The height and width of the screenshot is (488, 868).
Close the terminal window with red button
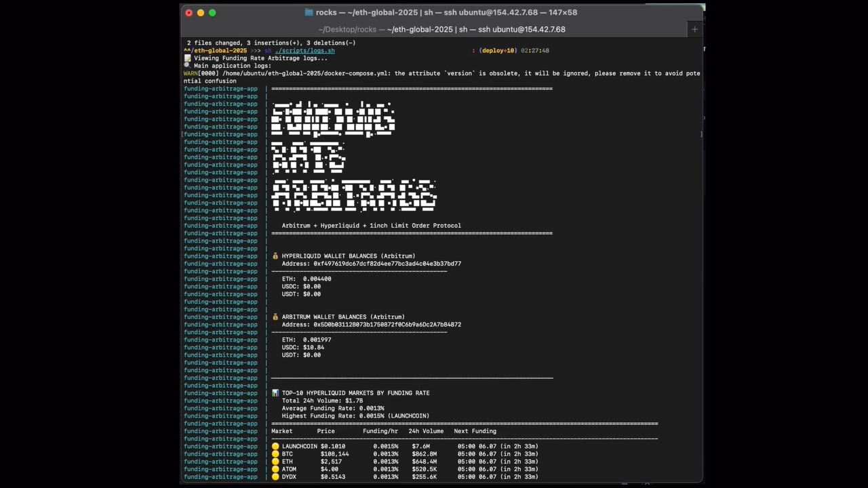coord(189,13)
